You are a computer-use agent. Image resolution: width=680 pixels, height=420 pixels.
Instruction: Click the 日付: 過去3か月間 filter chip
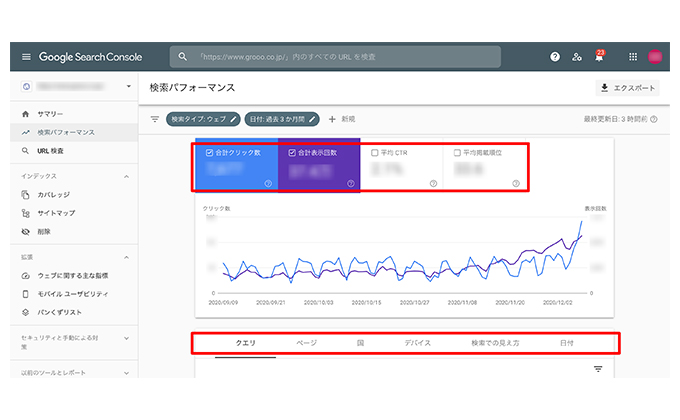[282, 119]
